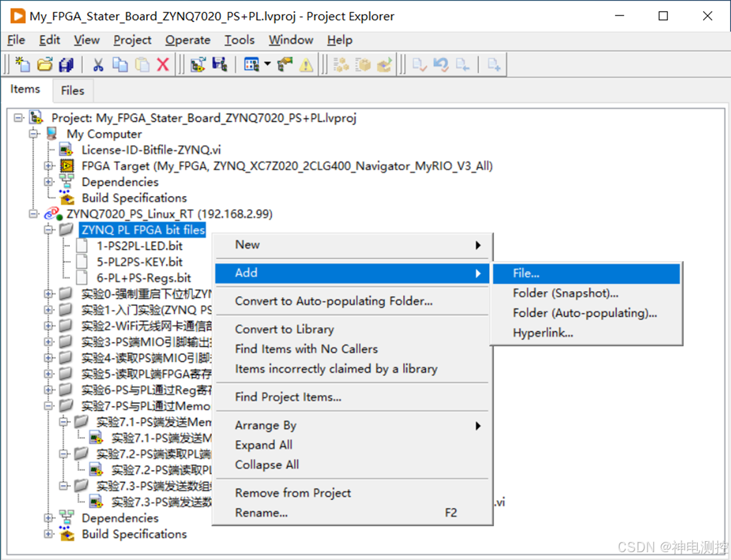Screen dimensions: 731x560
Task: Click the Cut scissors icon
Action: [98, 64]
